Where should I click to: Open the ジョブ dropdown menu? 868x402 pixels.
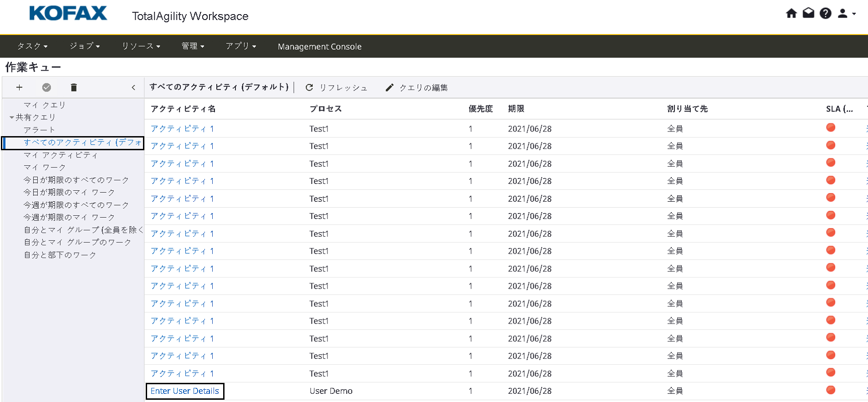tap(84, 46)
